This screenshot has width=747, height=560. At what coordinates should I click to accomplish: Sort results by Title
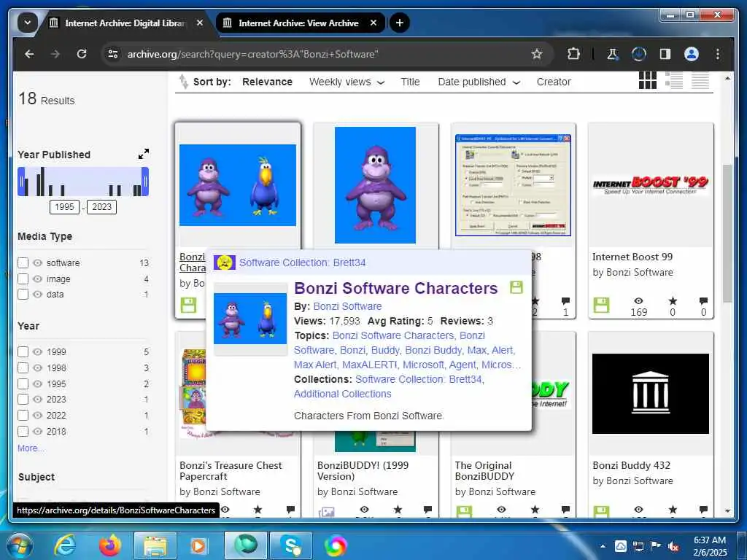point(410,82)
